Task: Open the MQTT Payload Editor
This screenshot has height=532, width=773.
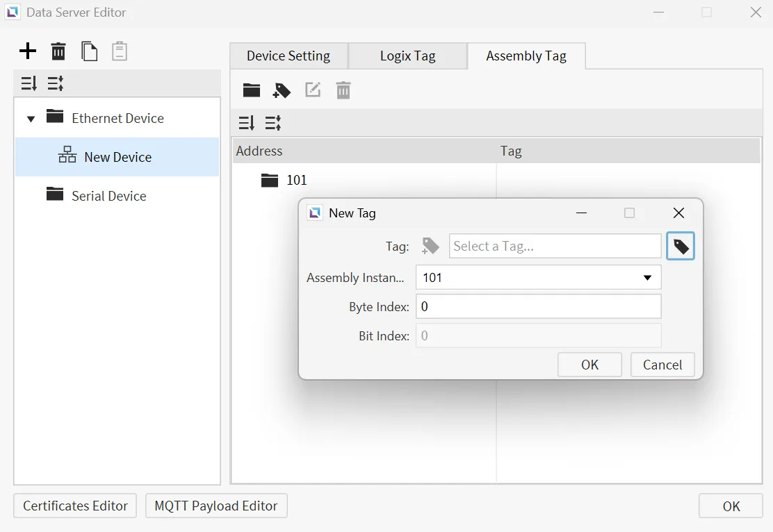Action: point(216,506)
